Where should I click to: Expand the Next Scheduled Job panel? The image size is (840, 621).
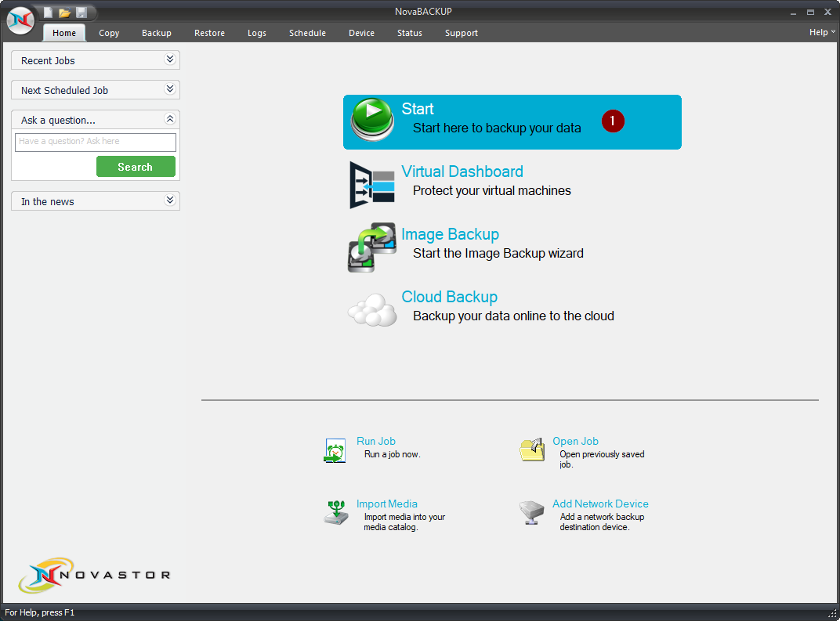coord(170,88)
